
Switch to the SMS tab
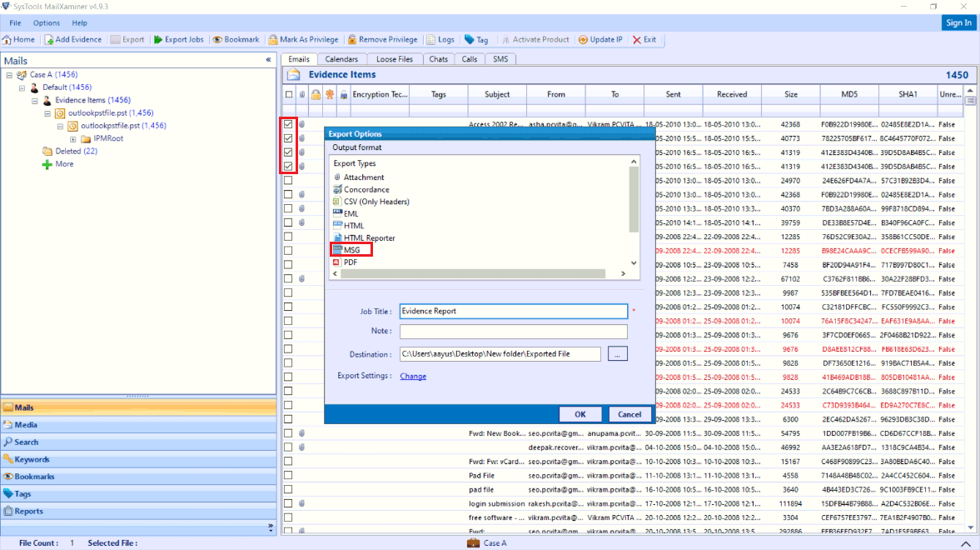coord(500,59)
